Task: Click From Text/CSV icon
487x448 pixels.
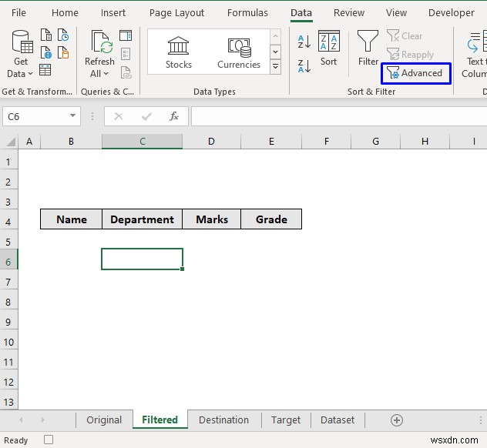Action: pos(46,35)
